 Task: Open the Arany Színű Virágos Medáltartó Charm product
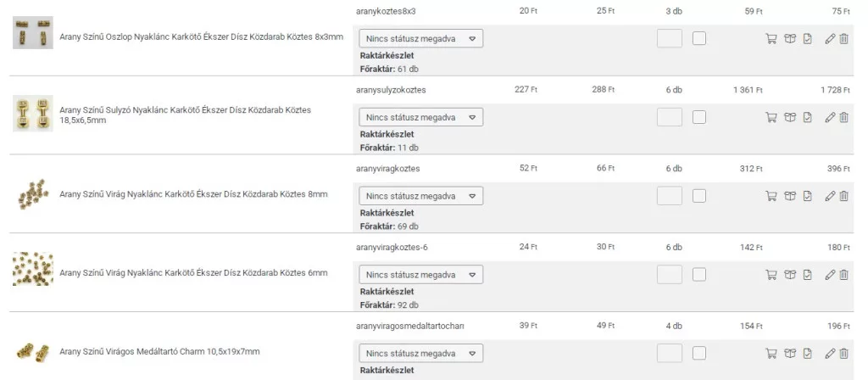coord(159,352)
